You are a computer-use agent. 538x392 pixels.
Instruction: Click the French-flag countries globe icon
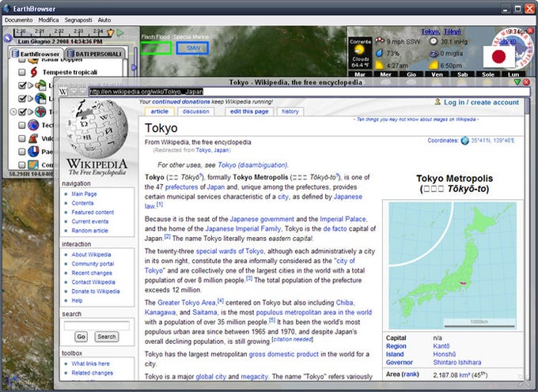33,152
